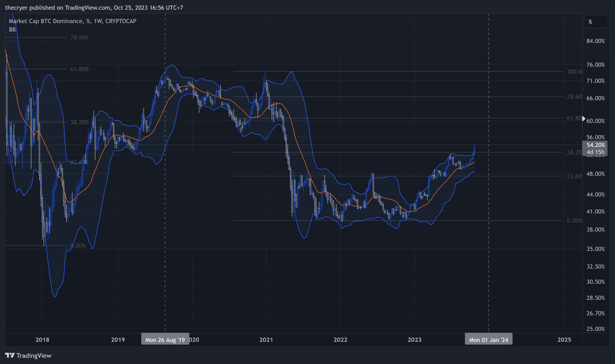This screenshot has height=364, width=615.
Task: Click the 35.00% price axis label
Action: (x=596, y=249)
